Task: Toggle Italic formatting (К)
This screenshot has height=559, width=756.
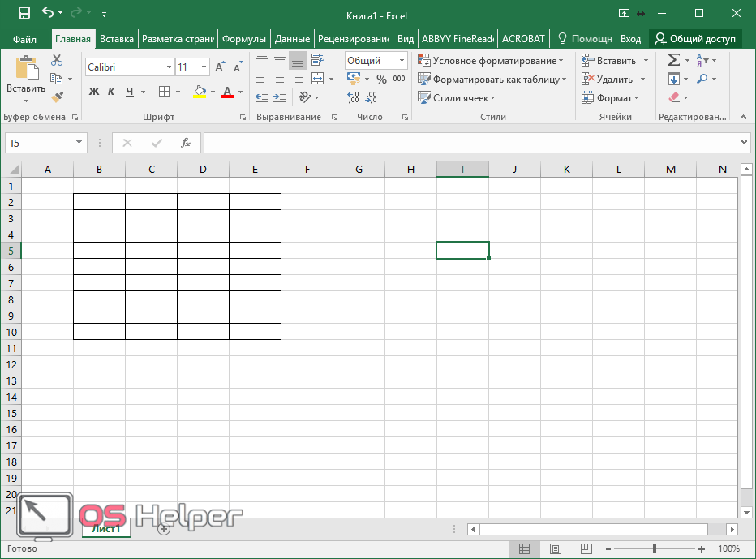Action: point(111,92)
